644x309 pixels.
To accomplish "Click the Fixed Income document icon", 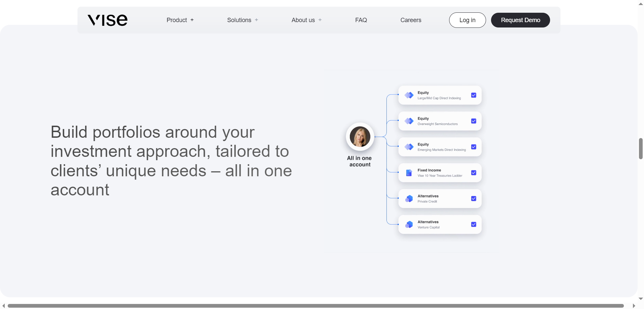I will (410, 173).
